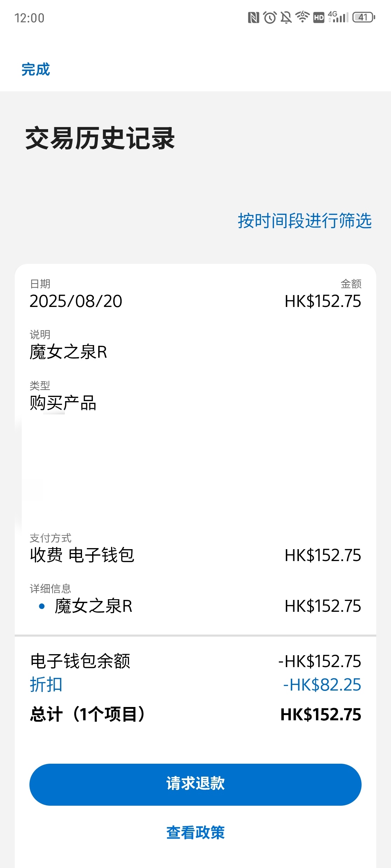Tap the 12:00 clock in status bar
Image resolution: width=391 pixels, height=868 pixels.
pyautogui.click(x=29, y=18)
